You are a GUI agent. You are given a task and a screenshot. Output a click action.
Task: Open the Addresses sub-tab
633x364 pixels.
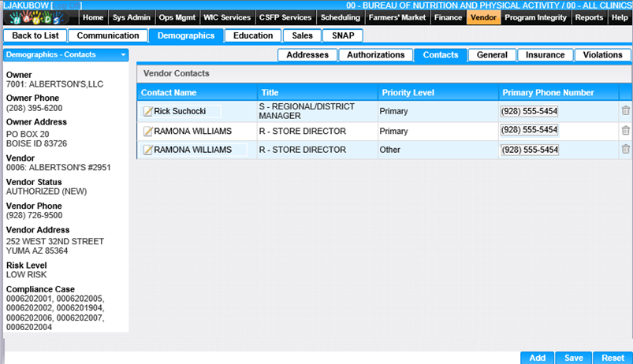pyautogui.click(x=307, y=55)
